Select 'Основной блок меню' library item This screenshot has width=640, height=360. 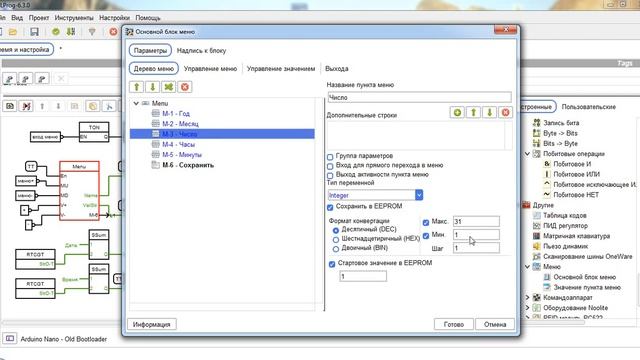pos(584,277)
